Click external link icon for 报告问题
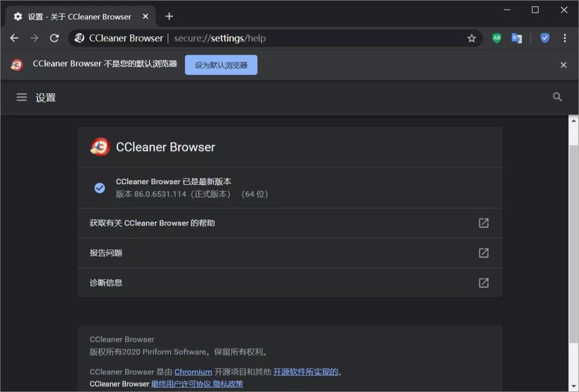Viewport: 579px width, 392px height. coord(484,253)
